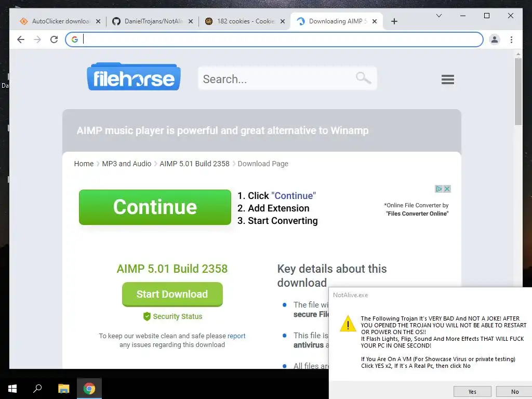Follow the report link

[x=236, y=336]
